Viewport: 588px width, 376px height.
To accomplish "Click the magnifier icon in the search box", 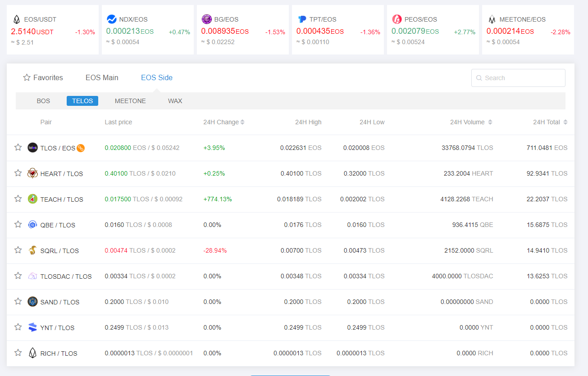I will click(x=479, y=78).
